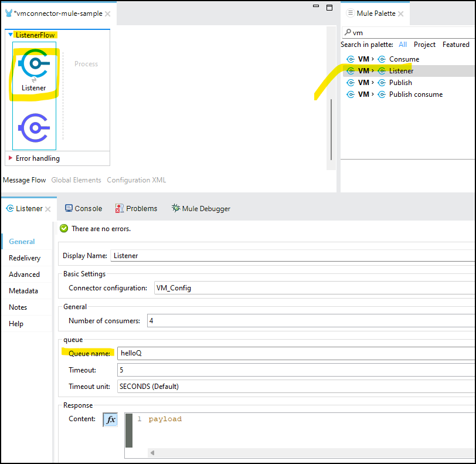The width and height of the screenshot is (476, 464).
Task: Open the Mule Debugger tab
Action: 201,208
